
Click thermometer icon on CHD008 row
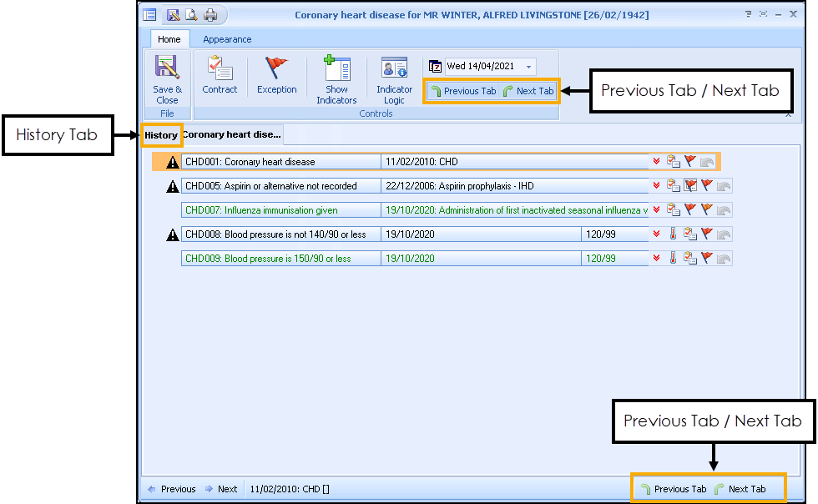(673, 234)
